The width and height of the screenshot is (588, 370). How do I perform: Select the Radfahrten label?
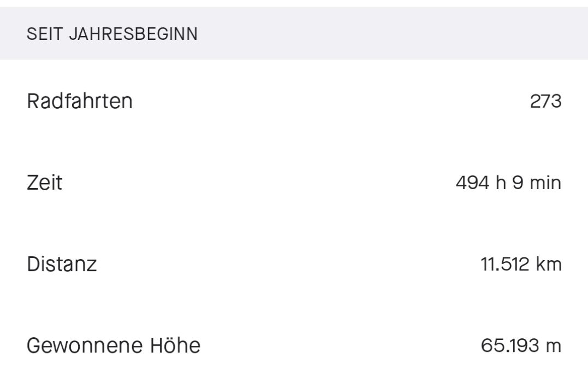tap(79, 101)
